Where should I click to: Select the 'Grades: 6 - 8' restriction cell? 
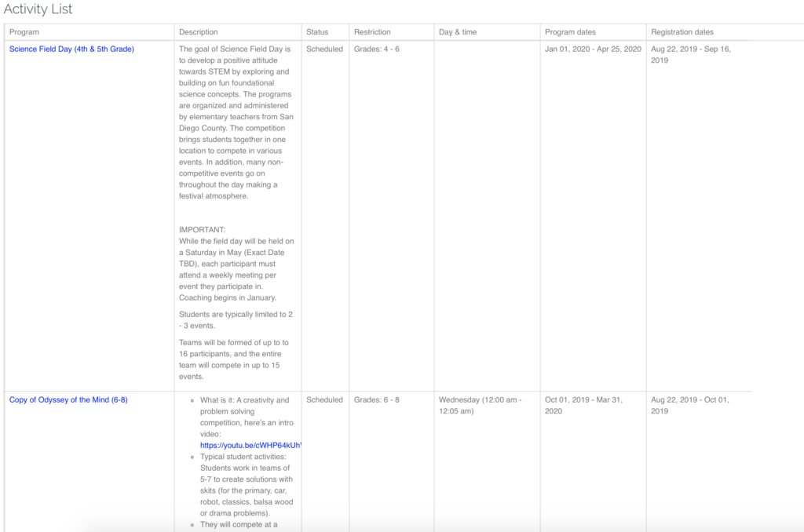[x=376, y=399]
